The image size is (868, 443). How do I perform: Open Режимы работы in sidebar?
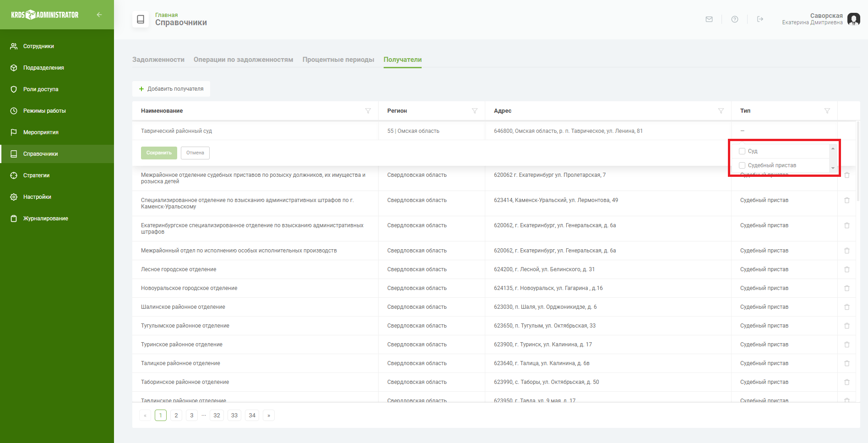pyautogui.click(x=57, y=111)
